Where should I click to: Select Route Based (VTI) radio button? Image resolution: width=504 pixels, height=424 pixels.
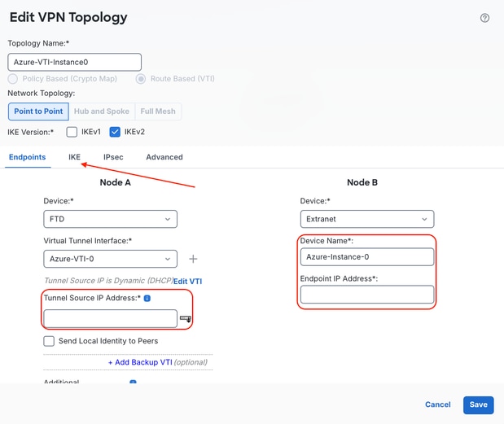[x=141, y=79]
